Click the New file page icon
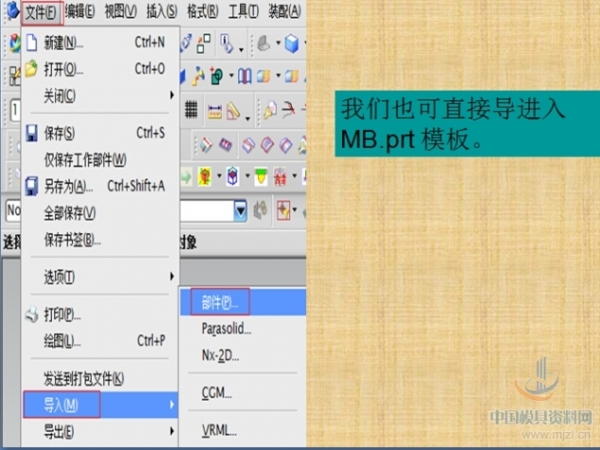Image resolution: width=600 pixels, height=450 pixels. click(32, 43)
